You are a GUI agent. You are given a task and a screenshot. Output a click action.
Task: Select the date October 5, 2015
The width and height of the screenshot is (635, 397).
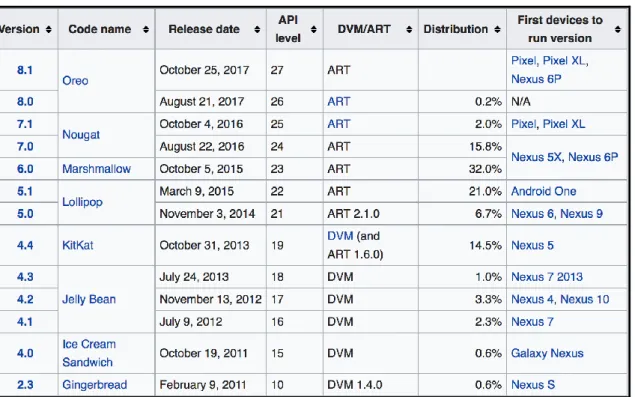point(201,169)
